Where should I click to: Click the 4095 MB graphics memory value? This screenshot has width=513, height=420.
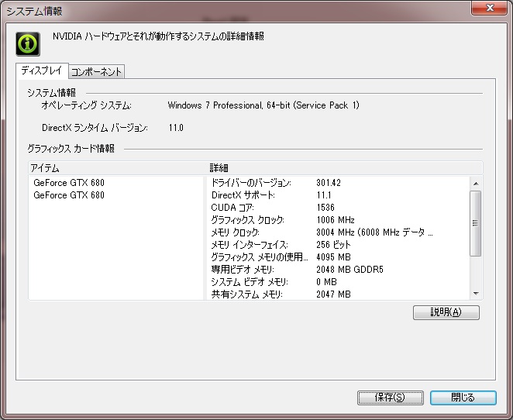[333, 257]
